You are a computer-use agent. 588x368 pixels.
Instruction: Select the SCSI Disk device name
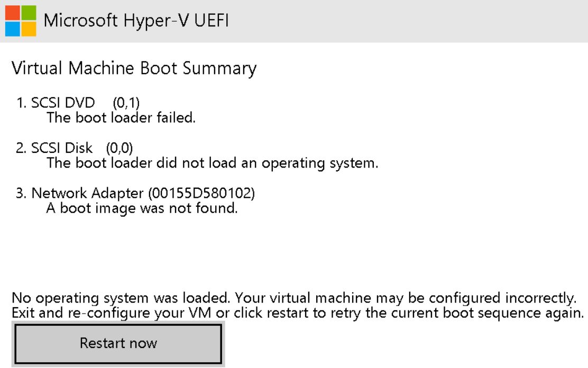coord(62,148)
